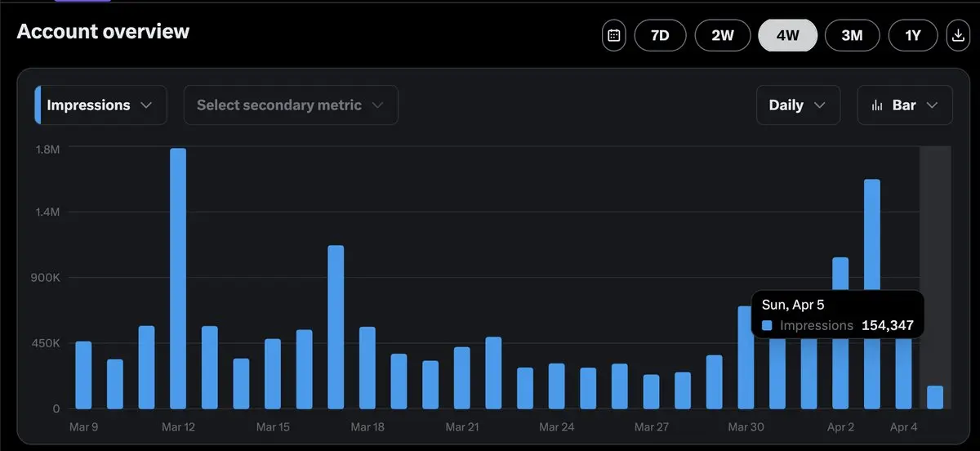This screenshot has height=451, width=980.
Task: Open the Impressions metric dropdown
Action: [100, 105]
